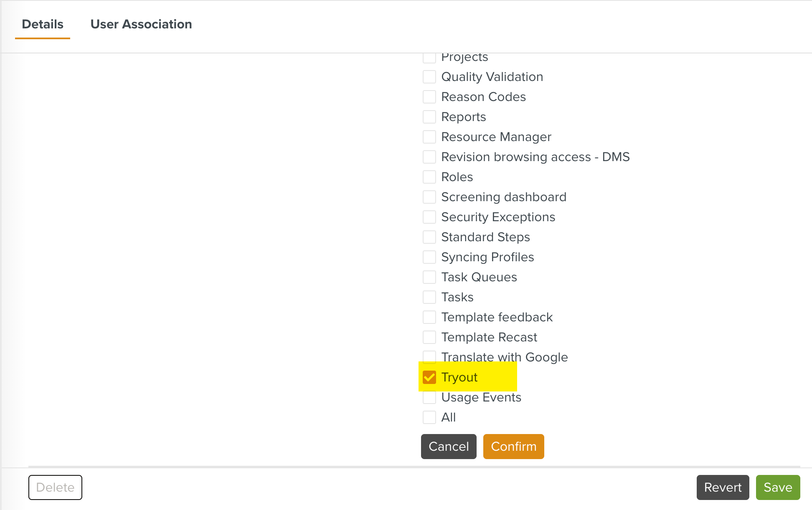Enable Revision browsing access - DMS
812x510 pixels.
click(429, 157)
